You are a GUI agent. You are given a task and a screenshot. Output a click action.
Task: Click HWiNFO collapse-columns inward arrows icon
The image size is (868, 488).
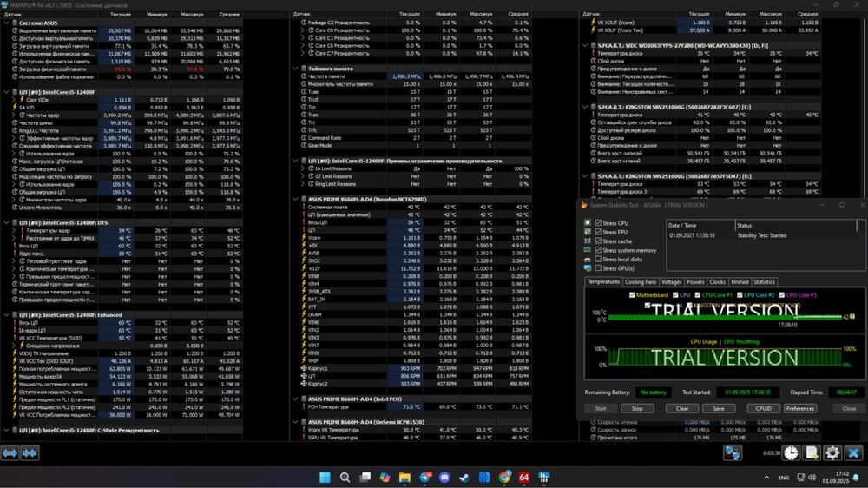coord(30,453)
